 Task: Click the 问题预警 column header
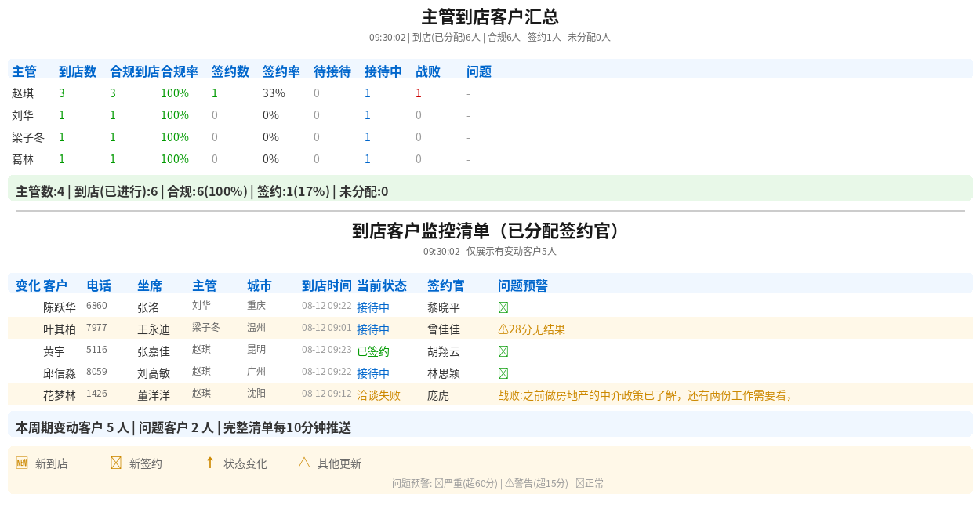click(x=523, y=285)
